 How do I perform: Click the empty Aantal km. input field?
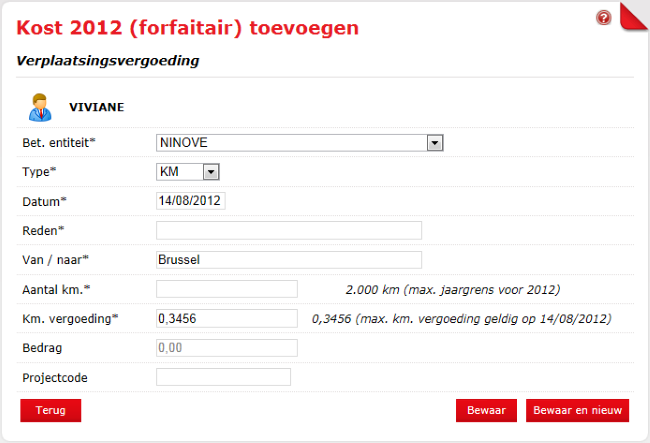227,289
